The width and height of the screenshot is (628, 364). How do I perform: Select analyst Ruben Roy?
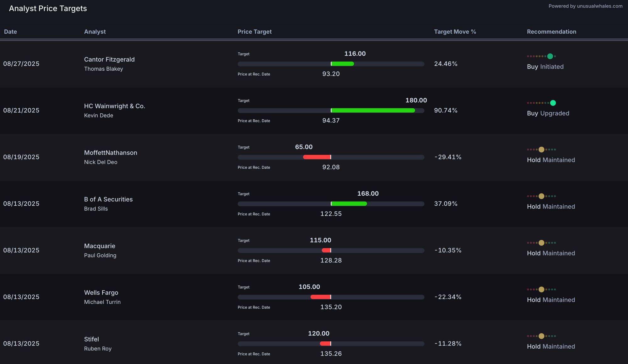point(98,349)
